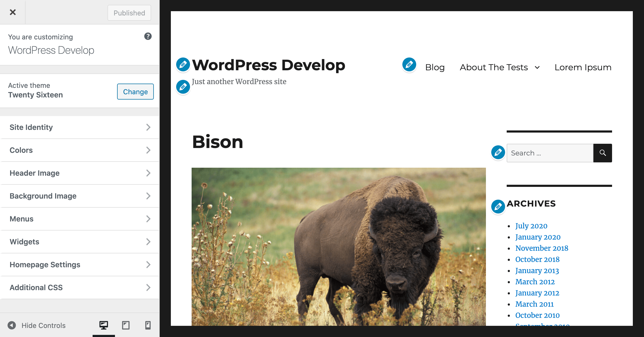Open the Widgets panel
The width and height of the screenshot is (644, 337).
click(x=80, y=242)
